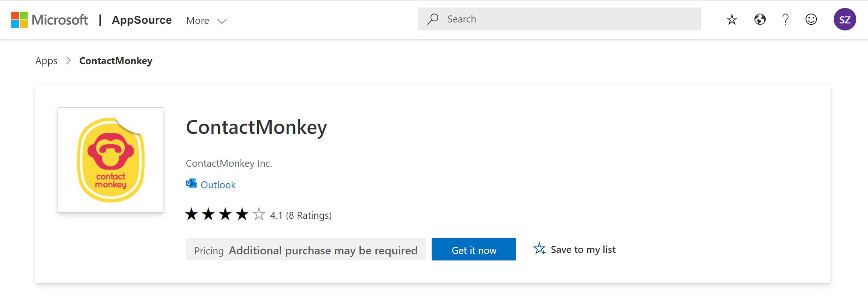Click the fifth empty rating star
Viewport: 868px width, 297px height.
tap(259, 214)
